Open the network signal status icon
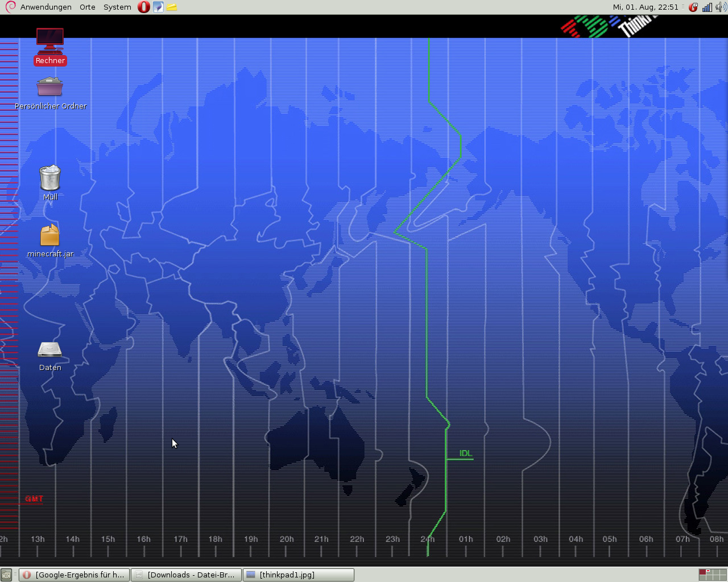Screen dimensions: 728x582 point(707,7)
